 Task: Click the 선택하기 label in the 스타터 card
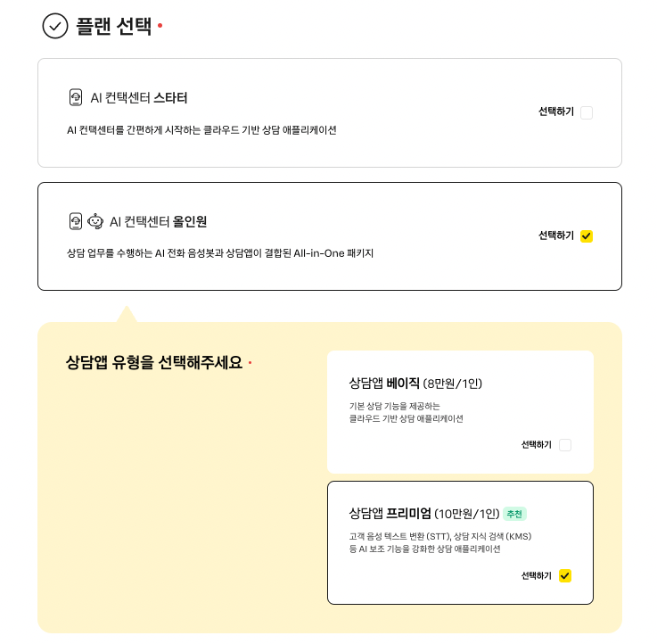click(x=556, y=112)
